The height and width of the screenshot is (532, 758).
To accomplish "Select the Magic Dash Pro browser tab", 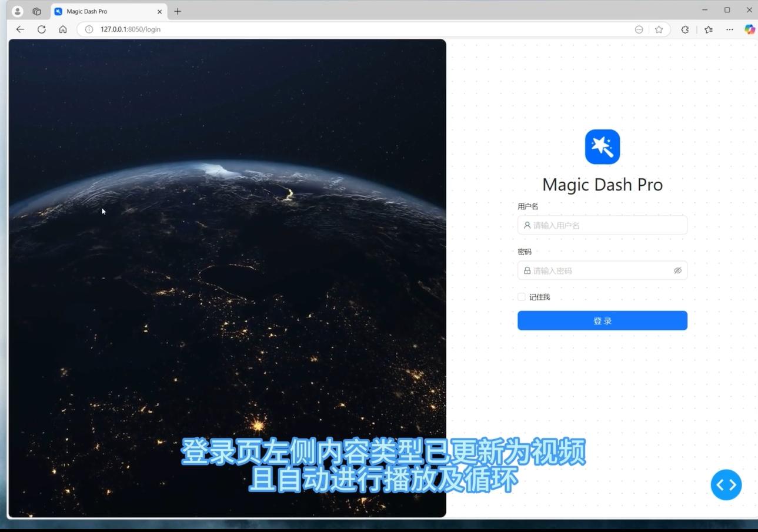I will click(94, 11).
